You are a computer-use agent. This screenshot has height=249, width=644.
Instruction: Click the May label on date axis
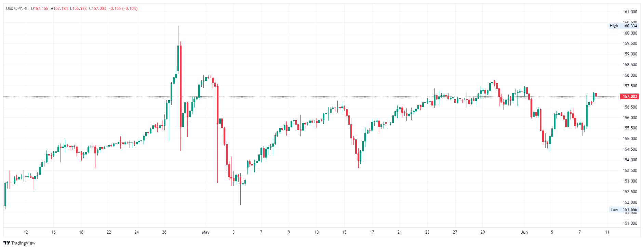coord(206,232)
